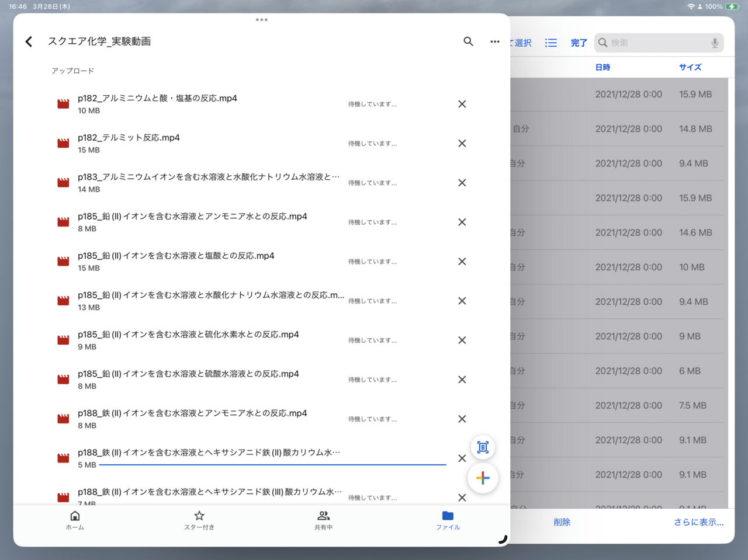748x560 pixels.
Task: Tap video icon of p185 塩酸との反応.mp4
Action: pos(63,262)
